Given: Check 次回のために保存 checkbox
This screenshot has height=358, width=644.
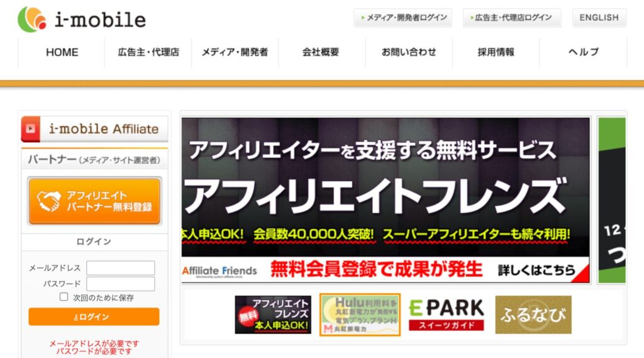Looking at the screenshot, I should tap(64, 297).
